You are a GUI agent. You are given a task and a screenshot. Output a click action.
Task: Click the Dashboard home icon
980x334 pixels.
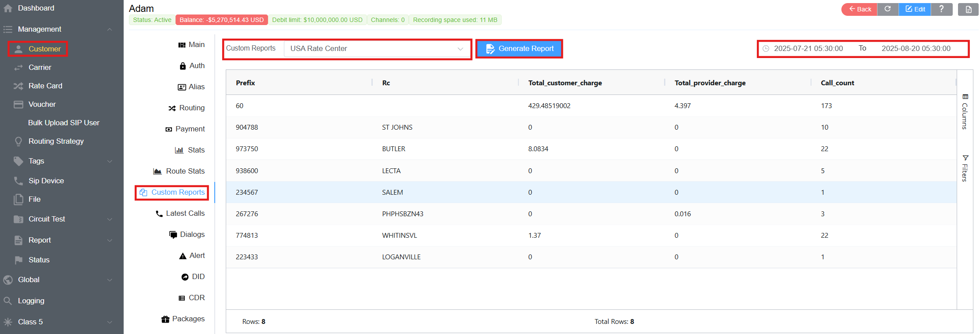pos(8,8)
